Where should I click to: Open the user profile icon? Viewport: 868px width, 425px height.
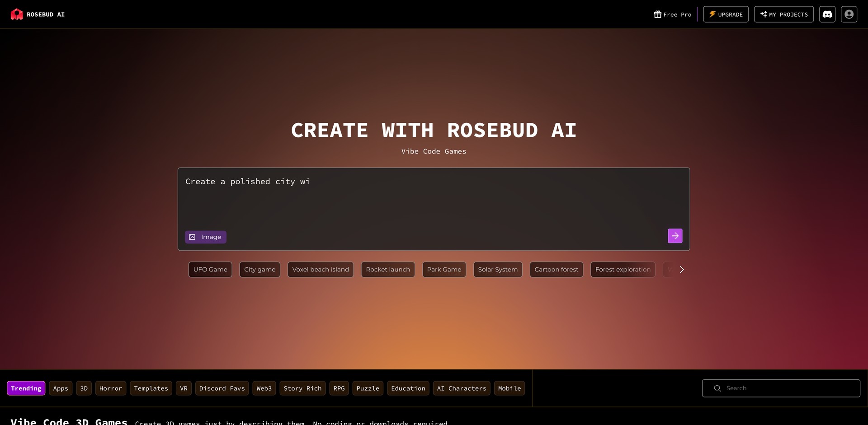pos(849,14)
